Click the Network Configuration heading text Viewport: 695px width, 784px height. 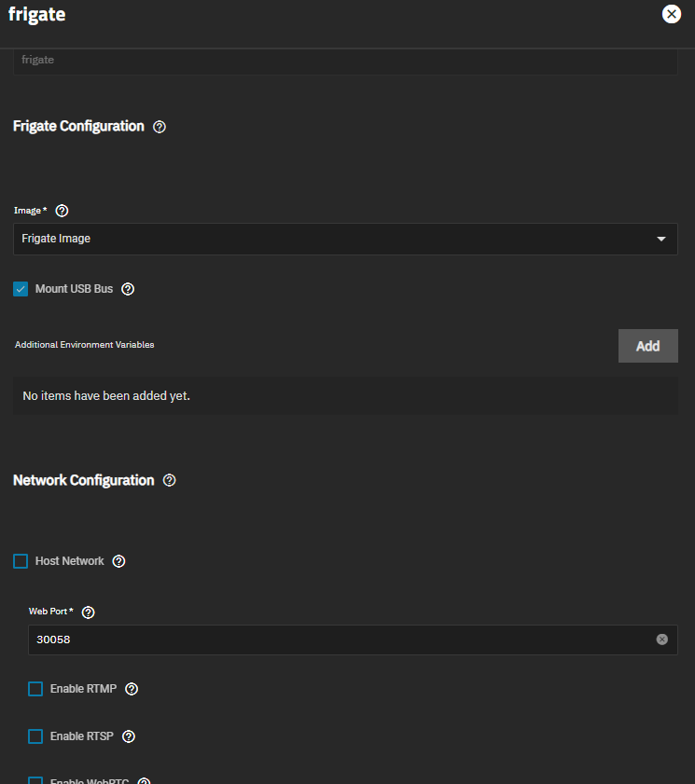coord(84,480)
